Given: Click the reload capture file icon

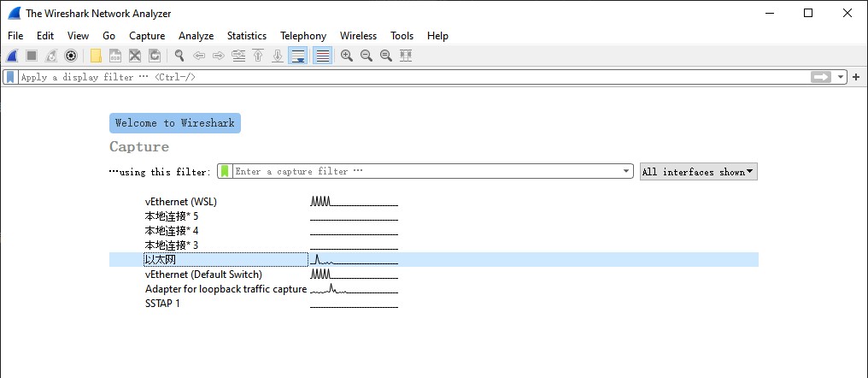Looking at the screenshot, I should 155,56.
